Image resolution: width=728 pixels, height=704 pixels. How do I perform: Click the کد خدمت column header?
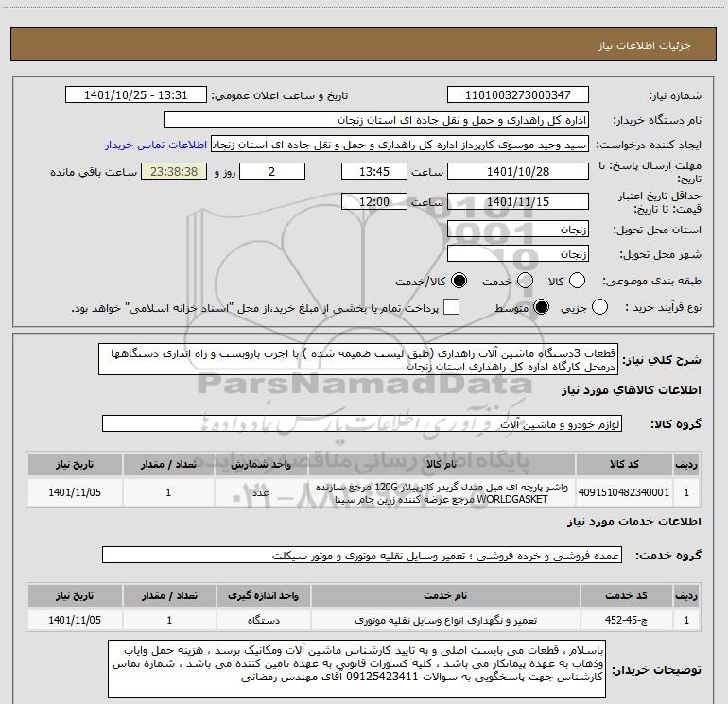pos(626,595)
